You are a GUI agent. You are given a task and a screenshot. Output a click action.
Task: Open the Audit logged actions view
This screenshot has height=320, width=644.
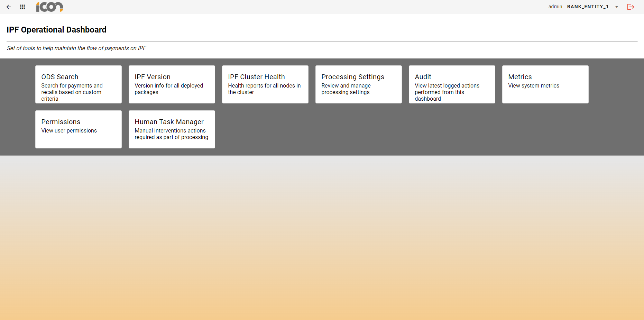tap(452, 84)
